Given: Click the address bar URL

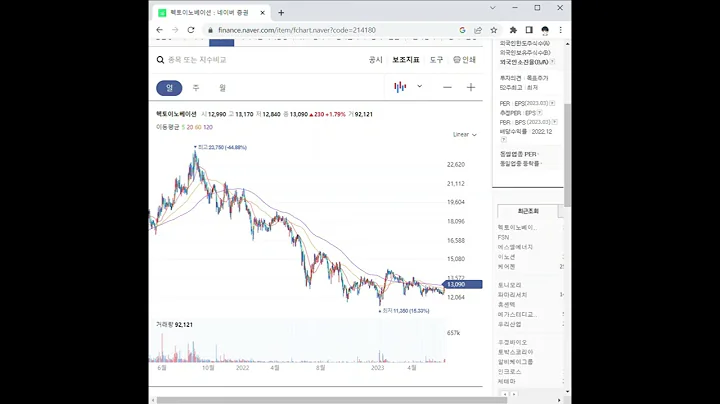Looking at the screenshot, I should (297, 30).
